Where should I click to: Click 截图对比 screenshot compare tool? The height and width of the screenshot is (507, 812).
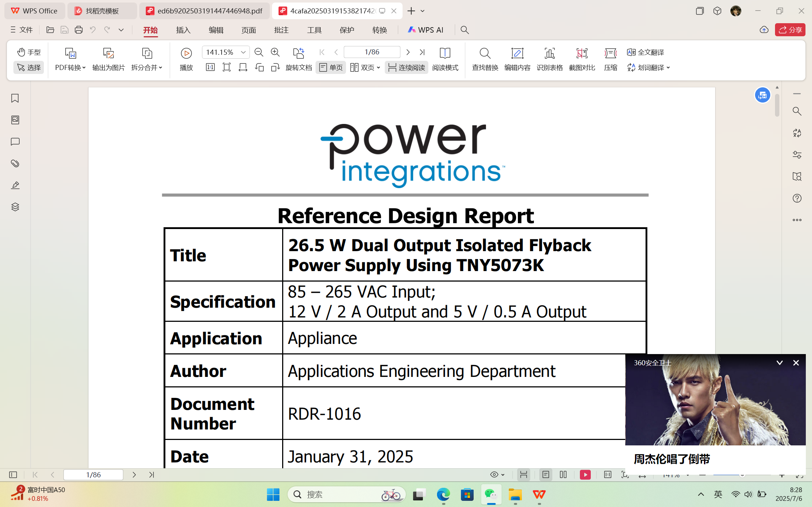tap(582, 59)
